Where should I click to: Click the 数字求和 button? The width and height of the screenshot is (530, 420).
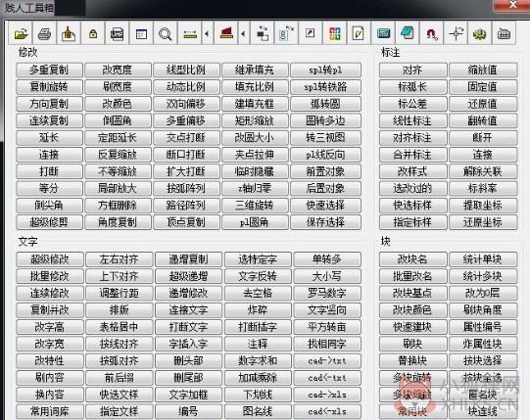[258, 360]
